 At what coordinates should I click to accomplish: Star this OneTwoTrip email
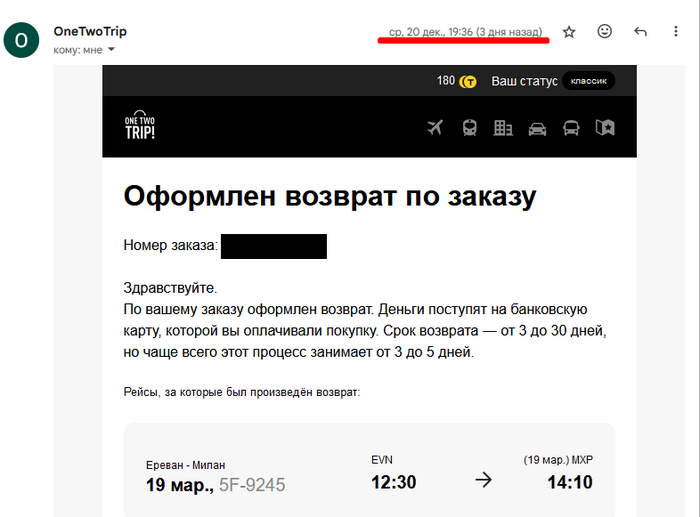click(569, 32)
